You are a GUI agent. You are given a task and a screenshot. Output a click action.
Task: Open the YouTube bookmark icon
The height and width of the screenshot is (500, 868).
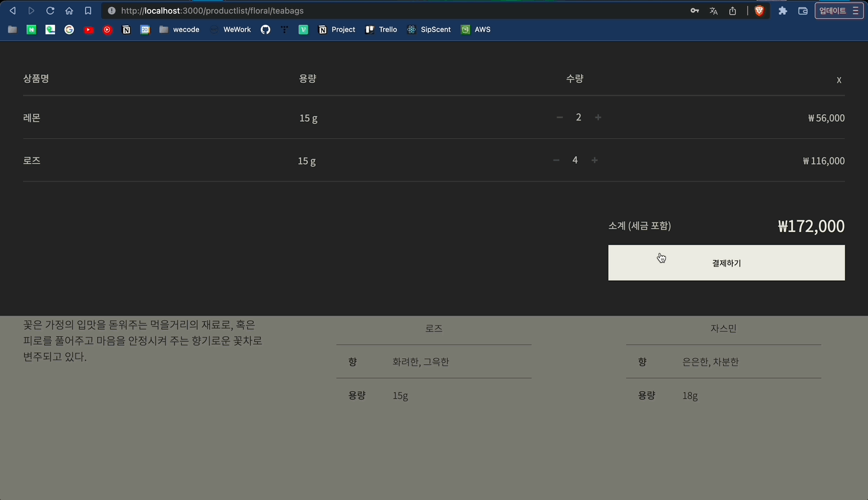(x=89, y=29)
